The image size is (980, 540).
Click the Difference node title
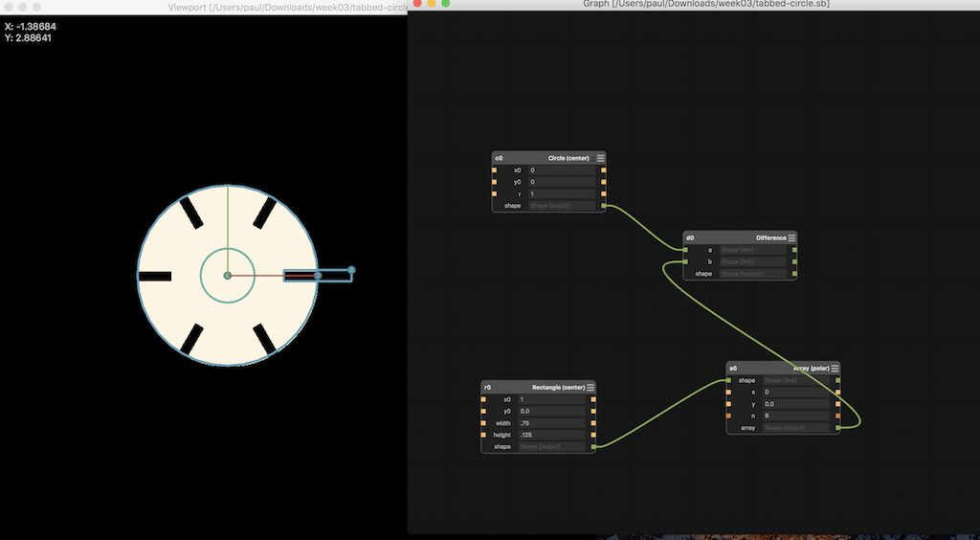coord(770,238)
